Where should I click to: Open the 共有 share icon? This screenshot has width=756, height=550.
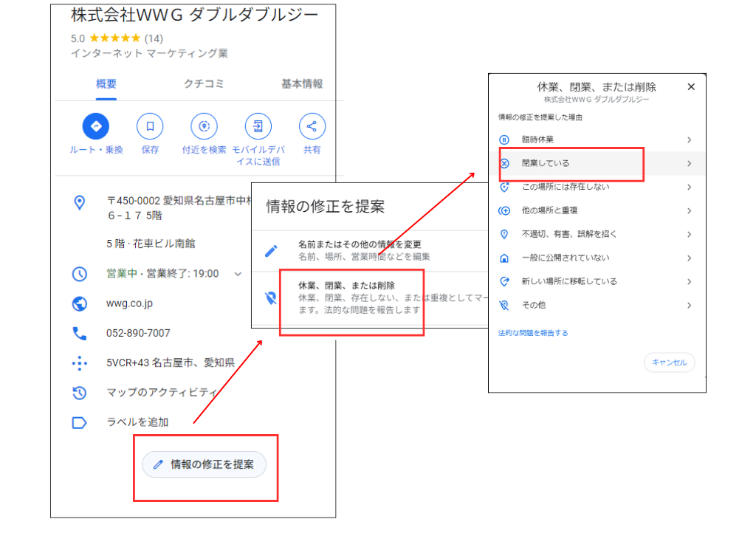(x=312, y=126)
